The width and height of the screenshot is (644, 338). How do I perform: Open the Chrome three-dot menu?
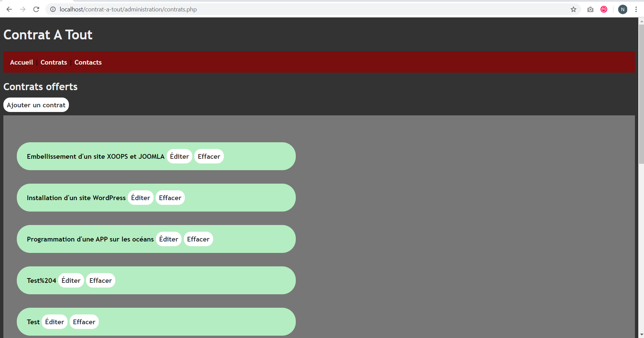pos(636,9)
